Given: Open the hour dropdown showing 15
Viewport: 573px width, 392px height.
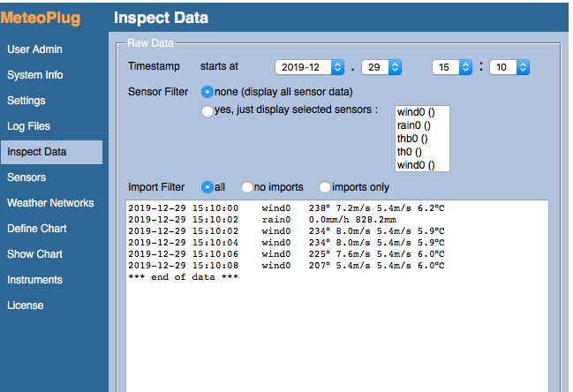Looking at the screenshot, I should [452, 67].
